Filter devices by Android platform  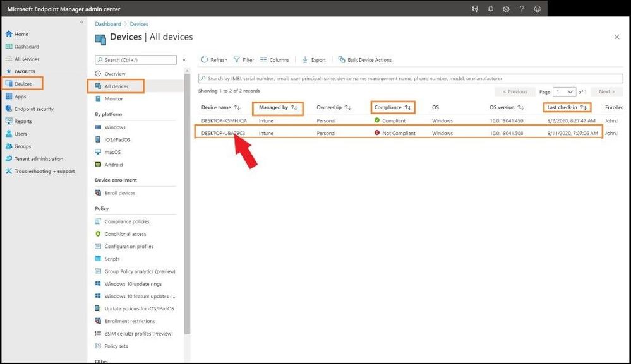point(109,165)
